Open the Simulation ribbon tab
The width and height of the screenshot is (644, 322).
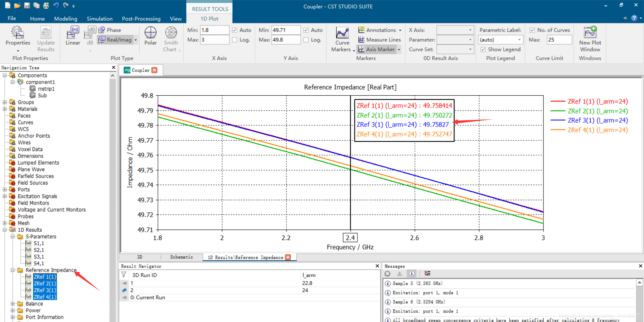[99, 18]
